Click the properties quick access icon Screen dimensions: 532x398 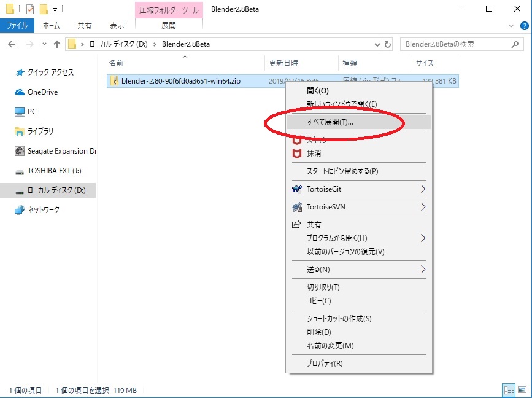[x=30, y=9]
